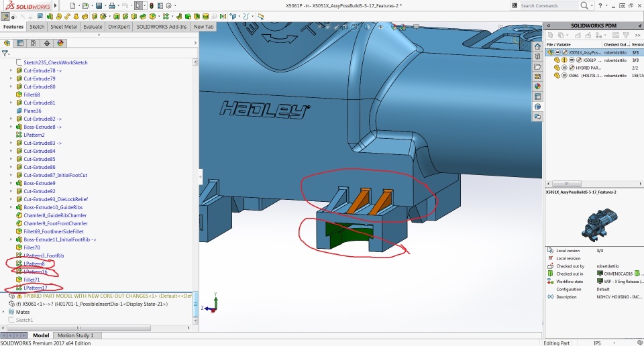Switch to the Evaluate tab
This screenshot has height=346, width=644.
(x=93, y=27)
